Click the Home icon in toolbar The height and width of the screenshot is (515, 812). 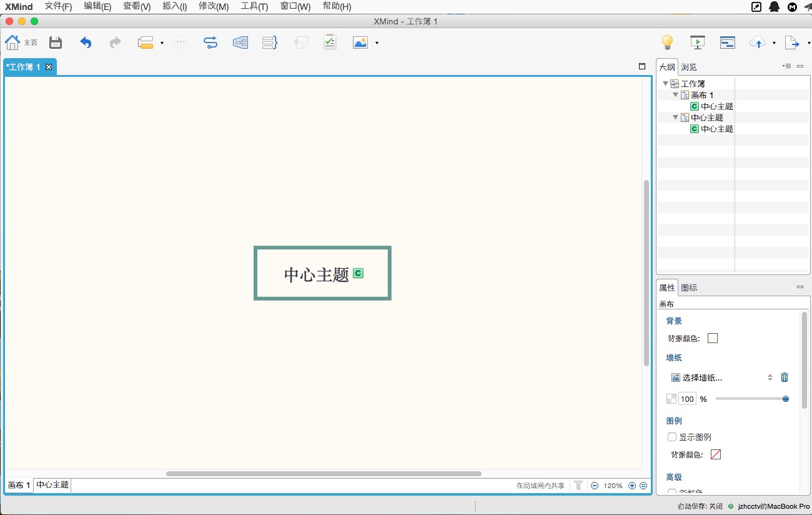[12, 42]
